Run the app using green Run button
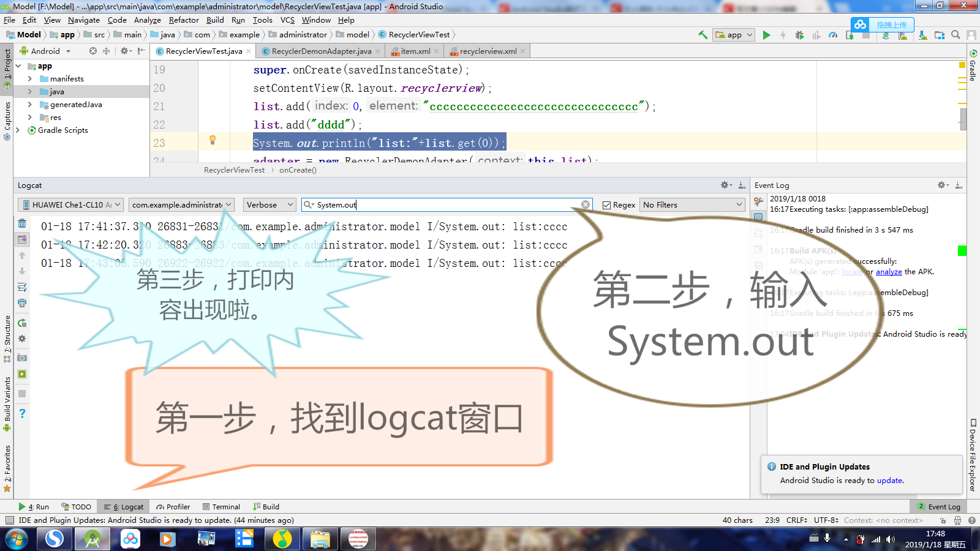 767,35
